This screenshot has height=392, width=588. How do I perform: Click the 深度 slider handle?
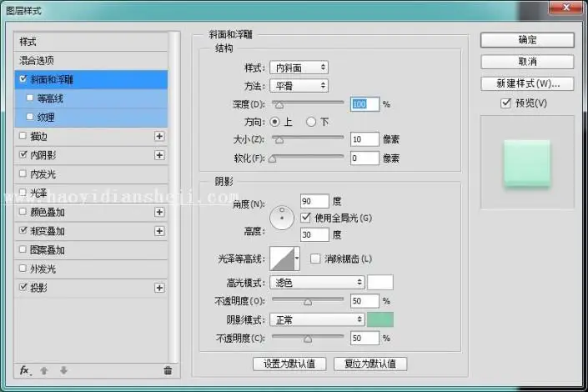click(x=279, y=105)
